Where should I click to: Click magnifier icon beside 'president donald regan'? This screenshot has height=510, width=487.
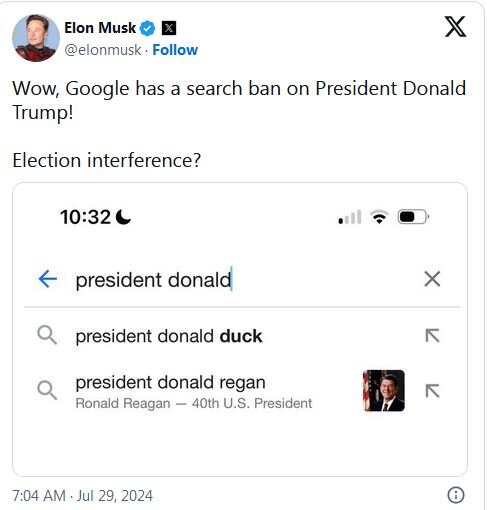tap(47, 390)
